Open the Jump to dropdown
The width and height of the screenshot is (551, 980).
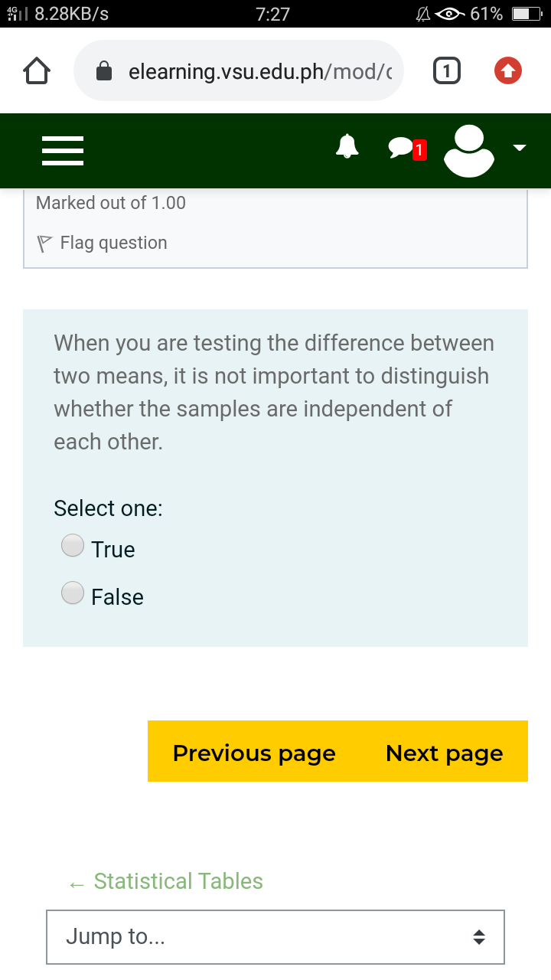275,936
